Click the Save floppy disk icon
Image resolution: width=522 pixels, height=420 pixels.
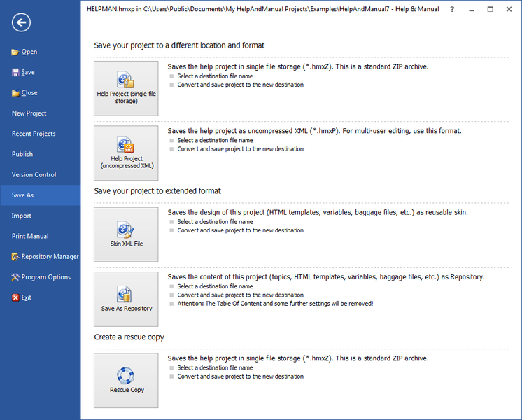click(15, 73)
